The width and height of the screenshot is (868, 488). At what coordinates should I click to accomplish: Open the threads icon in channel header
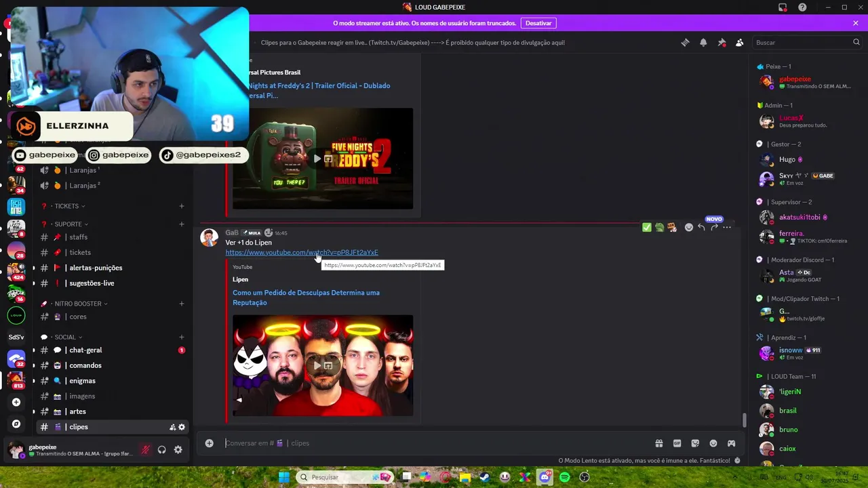[685, 43]
